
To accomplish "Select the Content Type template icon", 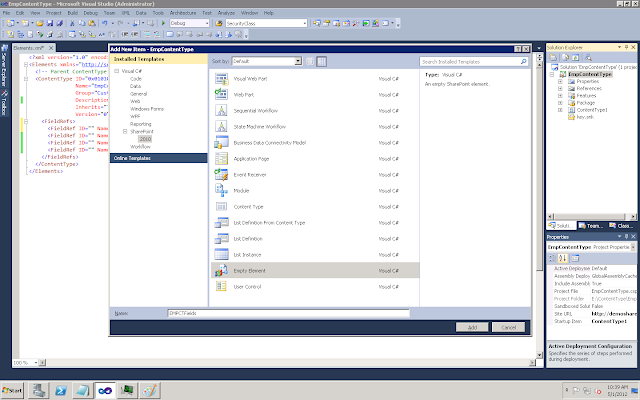I will pyautogui.click(x=221, y=207).
